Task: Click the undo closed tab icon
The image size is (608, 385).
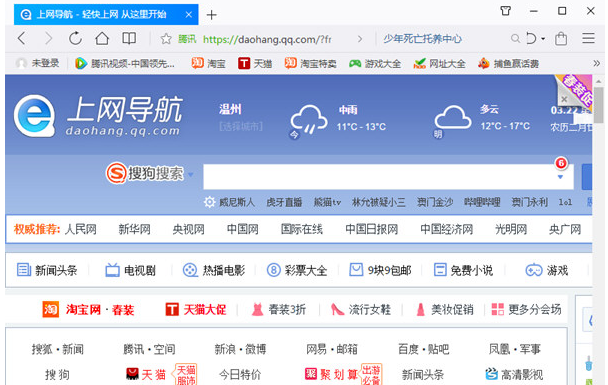Action: click(x=531, y=38)
